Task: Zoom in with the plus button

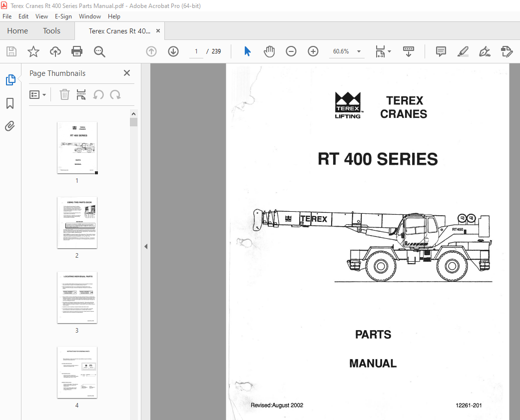Action: [x=313, y=51]
